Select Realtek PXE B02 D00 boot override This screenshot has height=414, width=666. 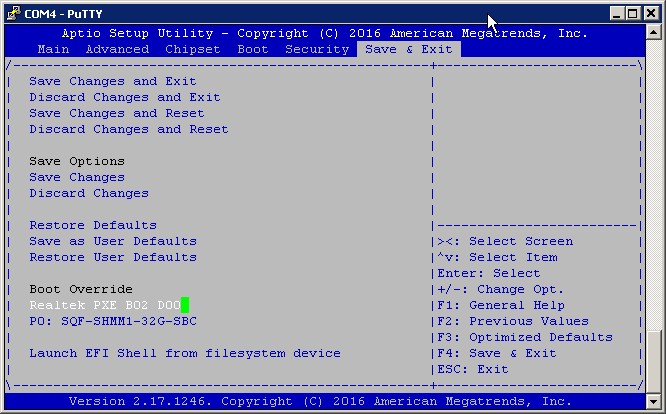105,305
